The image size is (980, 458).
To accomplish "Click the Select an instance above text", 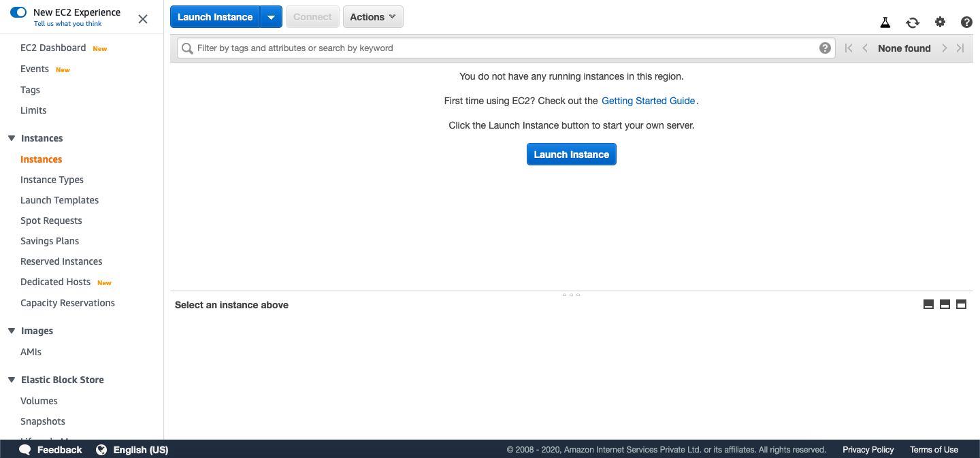I will 231,305.
